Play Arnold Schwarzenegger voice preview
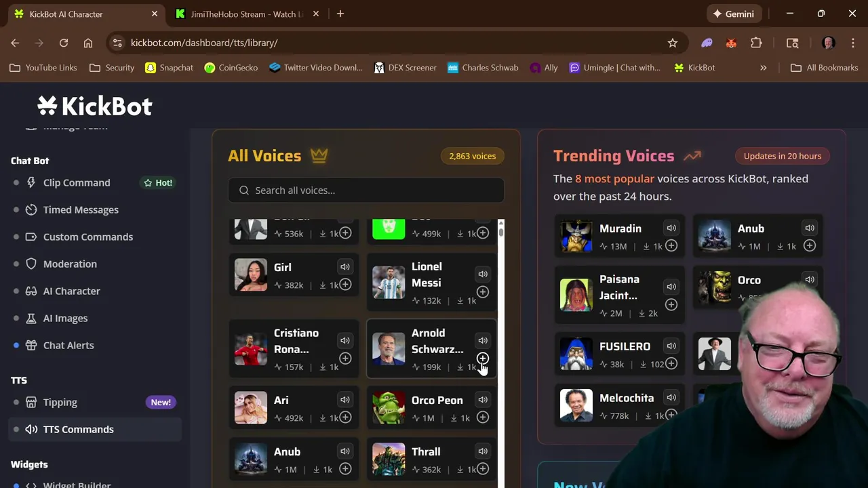Screen dimensions: 868x488 pyautogui.click(x=483, y=340)
